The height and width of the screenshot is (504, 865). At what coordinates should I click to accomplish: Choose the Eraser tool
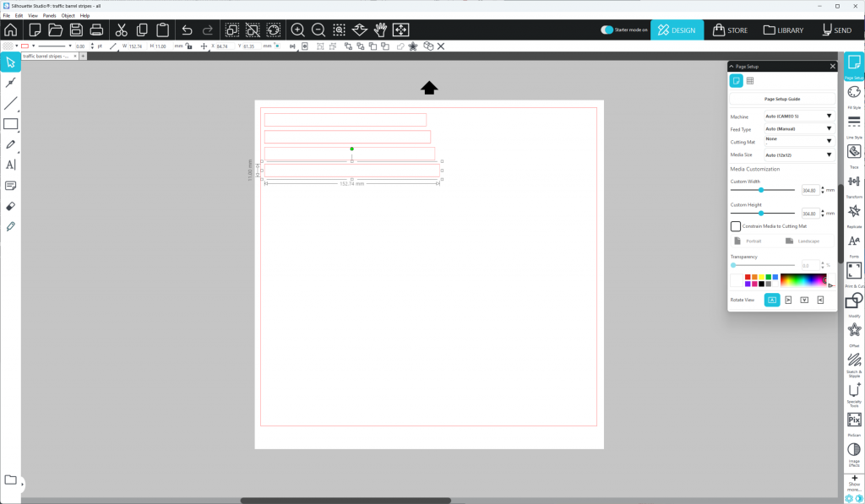tap(10, 206)
